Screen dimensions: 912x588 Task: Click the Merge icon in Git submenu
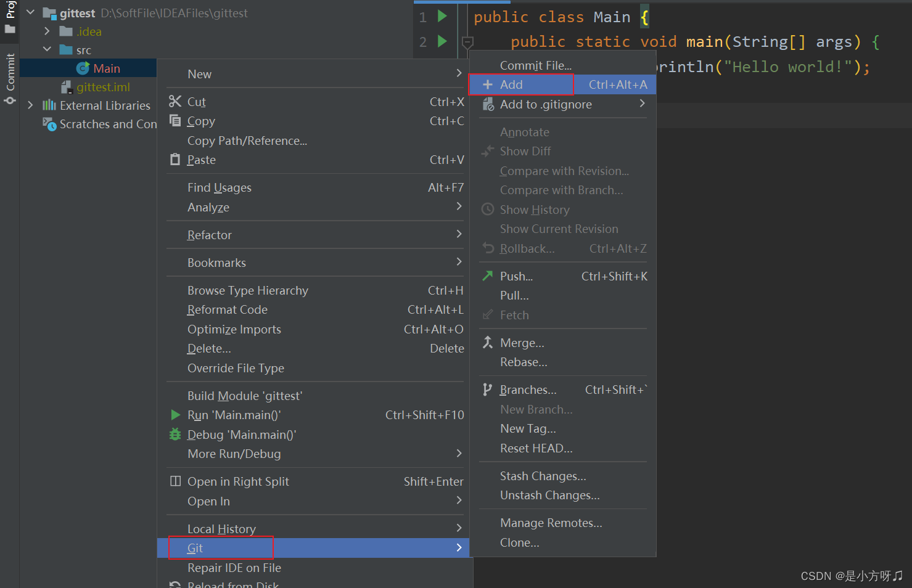487,342
